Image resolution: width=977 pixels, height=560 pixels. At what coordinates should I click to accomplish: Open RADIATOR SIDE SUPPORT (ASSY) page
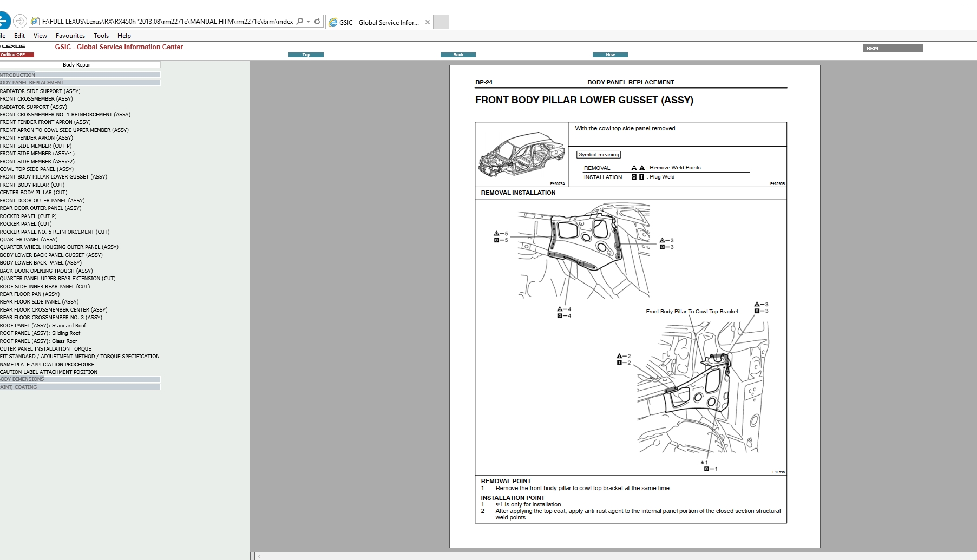pyautogui.click(x=40, y=91)
